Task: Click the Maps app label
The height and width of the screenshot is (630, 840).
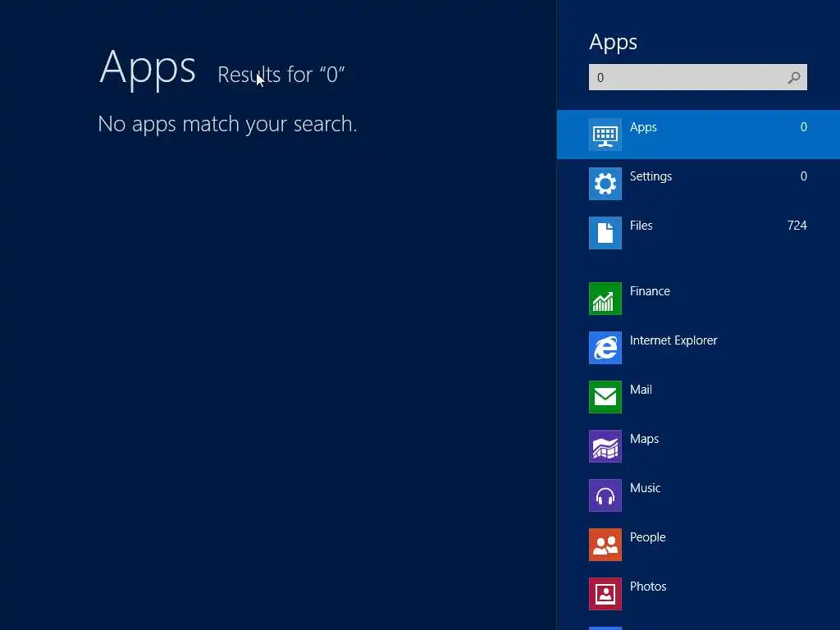Action: coord(644,440)
